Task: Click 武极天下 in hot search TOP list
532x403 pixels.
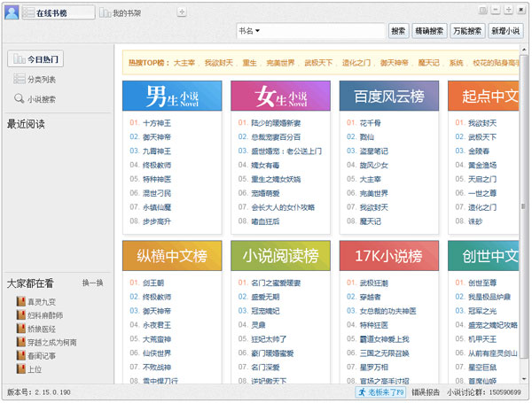Action: click(318, 63)
